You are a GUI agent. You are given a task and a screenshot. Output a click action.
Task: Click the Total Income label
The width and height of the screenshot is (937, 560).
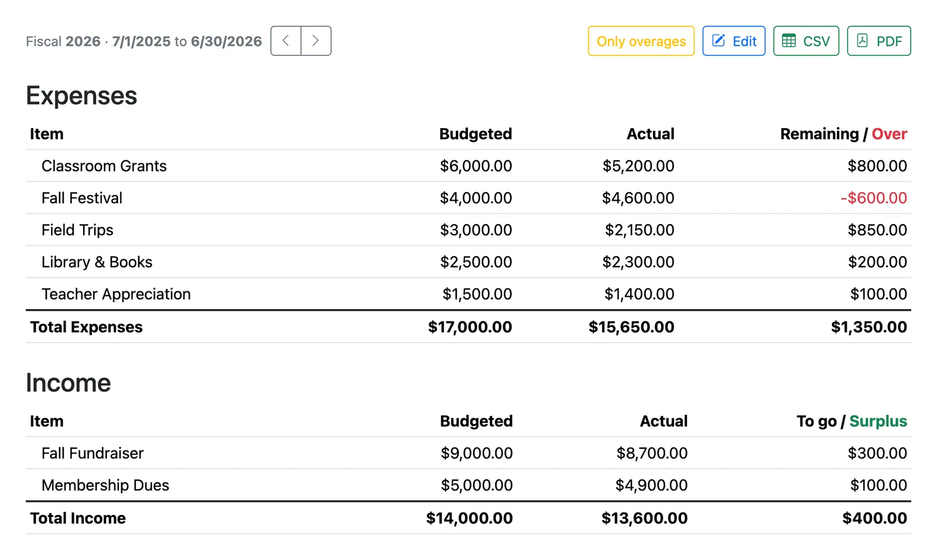pyautogui.click(x=78, y=518)
